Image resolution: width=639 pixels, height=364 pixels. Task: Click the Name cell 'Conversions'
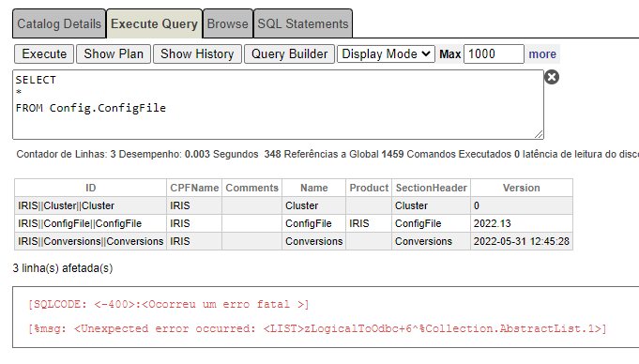313,241
